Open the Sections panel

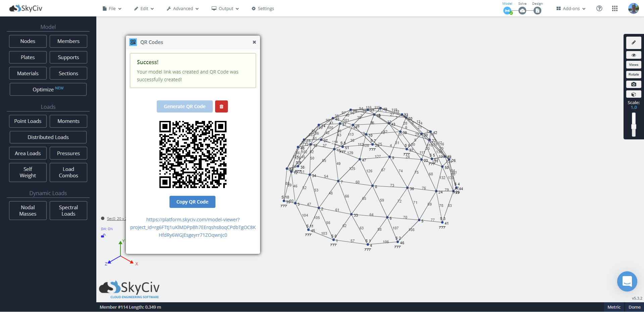click(x=68, y=74)
